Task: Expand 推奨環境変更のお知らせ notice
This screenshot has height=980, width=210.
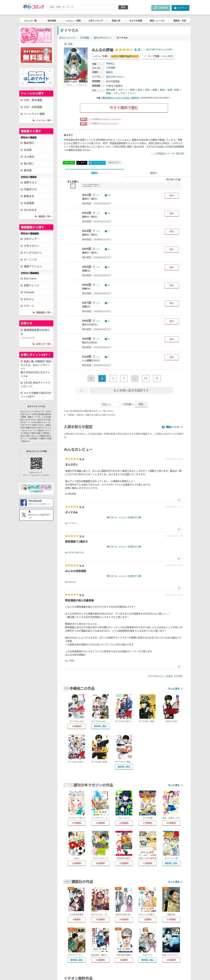Action: click(x=36, y=334)
